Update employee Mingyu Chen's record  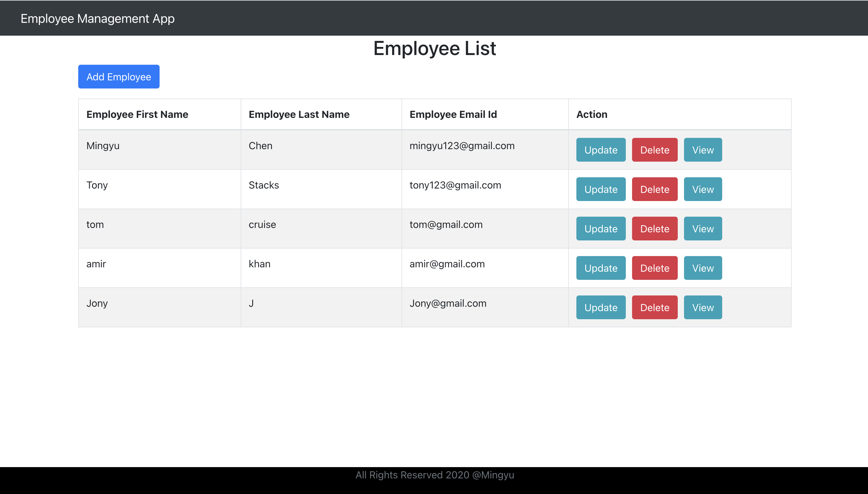(600, 150)
